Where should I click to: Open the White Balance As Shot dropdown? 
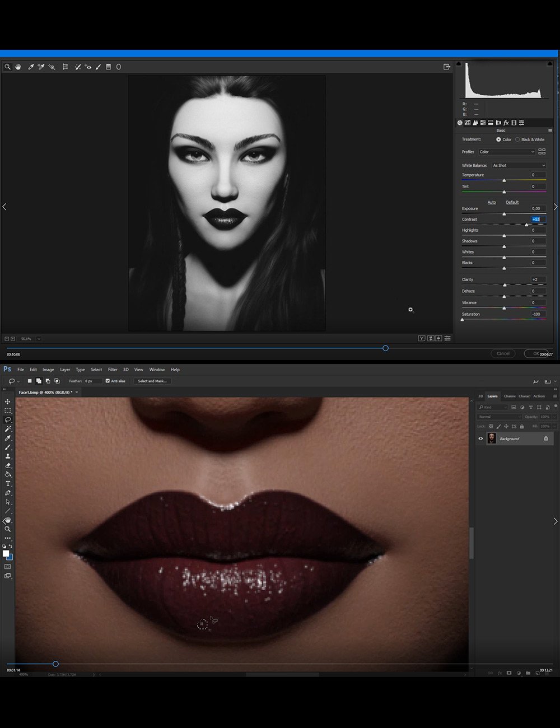pos(518,165)
